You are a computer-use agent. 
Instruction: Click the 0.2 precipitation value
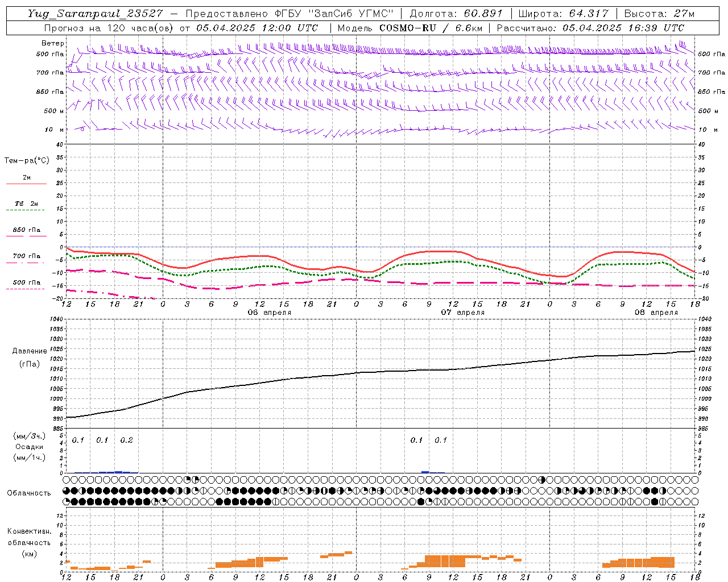tap(126, 440)
